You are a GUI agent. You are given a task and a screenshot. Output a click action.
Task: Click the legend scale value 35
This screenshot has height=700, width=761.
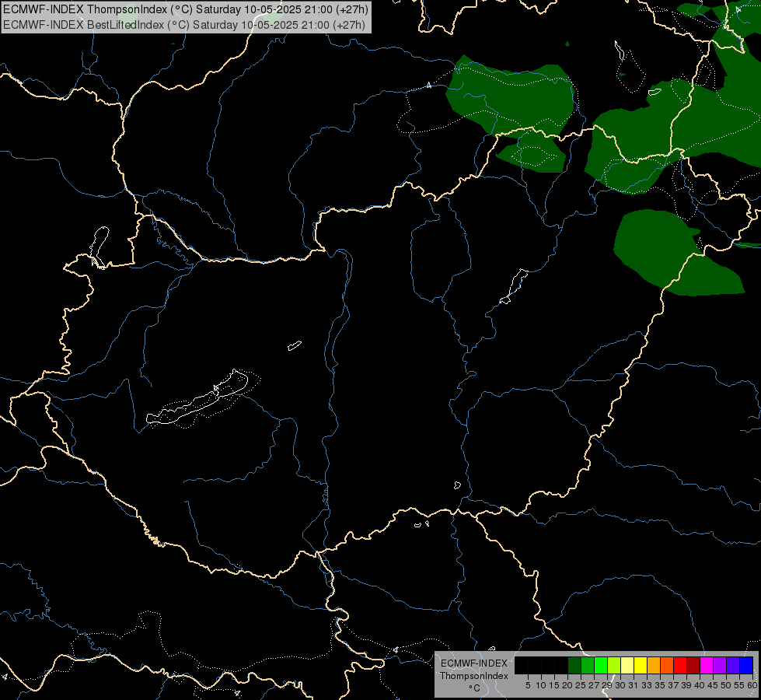660,685
